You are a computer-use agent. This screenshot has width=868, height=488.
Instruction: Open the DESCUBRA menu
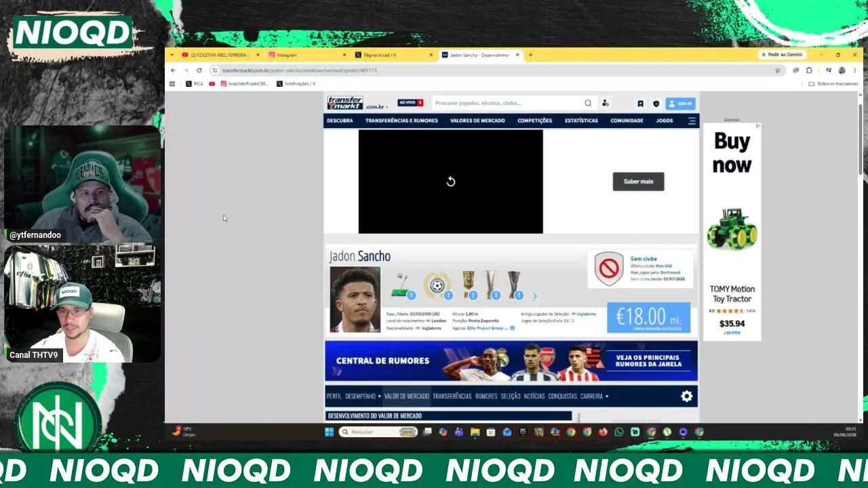point(340,121)
